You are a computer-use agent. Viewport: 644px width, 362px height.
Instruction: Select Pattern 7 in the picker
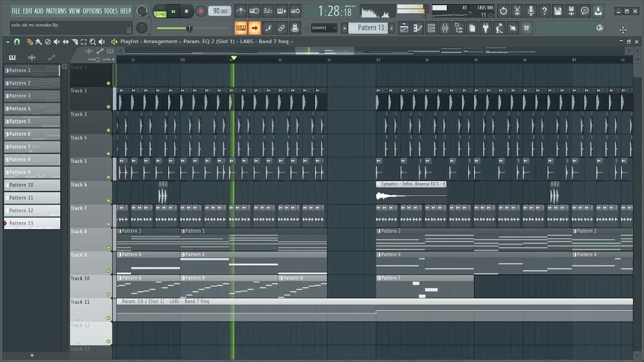point(32,147)
